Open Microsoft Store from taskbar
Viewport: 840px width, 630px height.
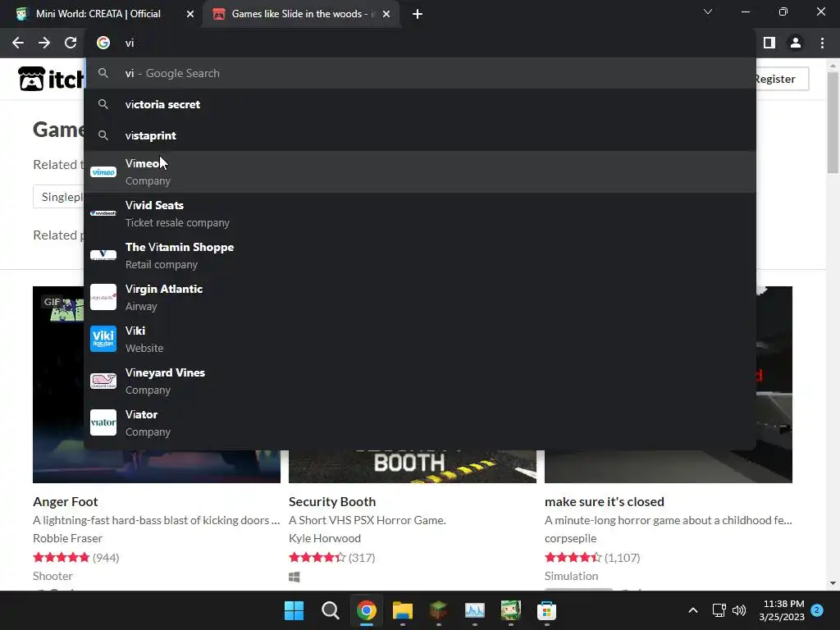click(x=546, y=610)
